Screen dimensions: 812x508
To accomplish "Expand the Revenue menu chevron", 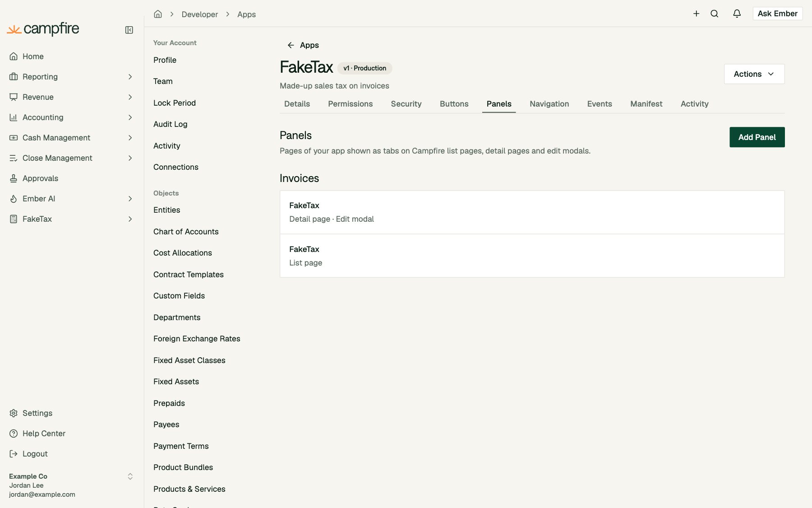I will (x=130, y=97).
